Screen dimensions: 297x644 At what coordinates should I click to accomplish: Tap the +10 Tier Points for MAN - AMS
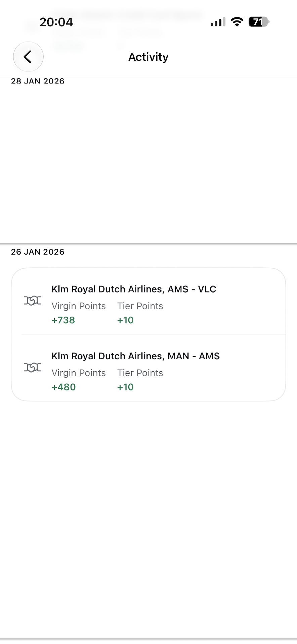tap(125, 387)
